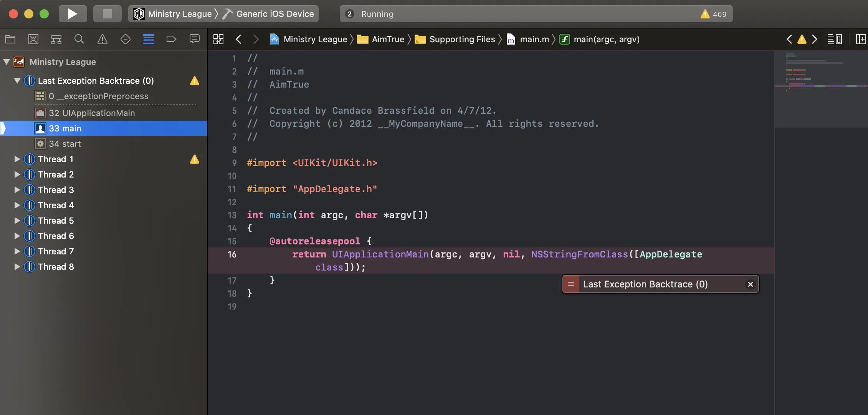Choose the Generic iOS Device destination
Viewport: 868px width, 415px height.
[x=274, y=14]
